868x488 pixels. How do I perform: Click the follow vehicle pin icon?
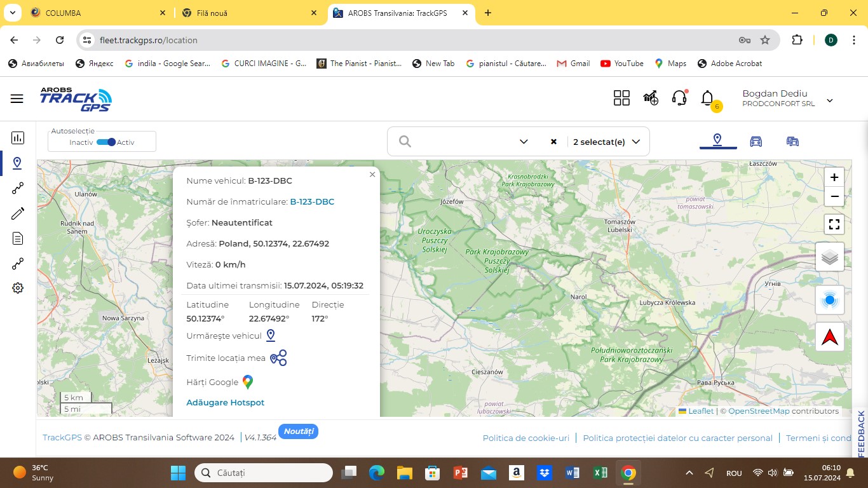point(270,335)
